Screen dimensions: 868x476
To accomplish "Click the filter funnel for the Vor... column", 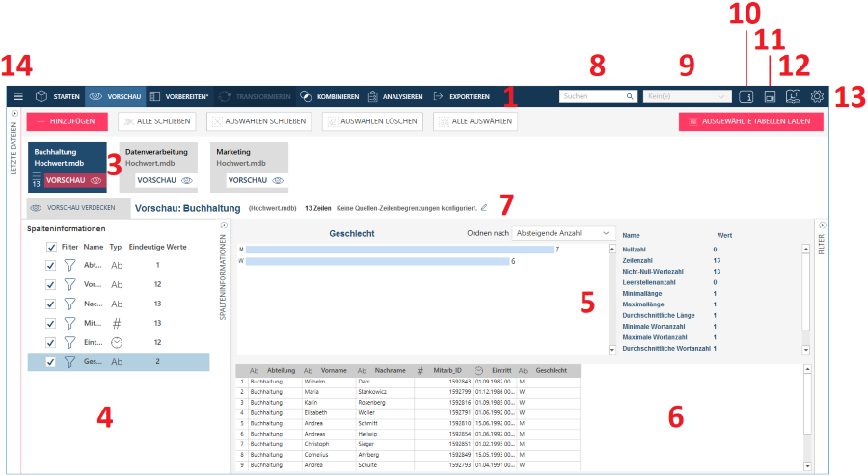I will [69, 285].
